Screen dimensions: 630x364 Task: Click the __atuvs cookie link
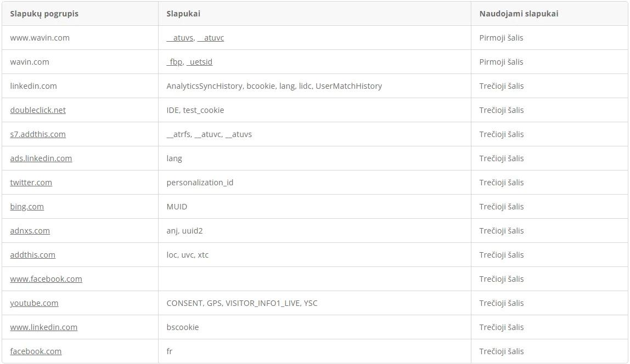click(180, 38)
